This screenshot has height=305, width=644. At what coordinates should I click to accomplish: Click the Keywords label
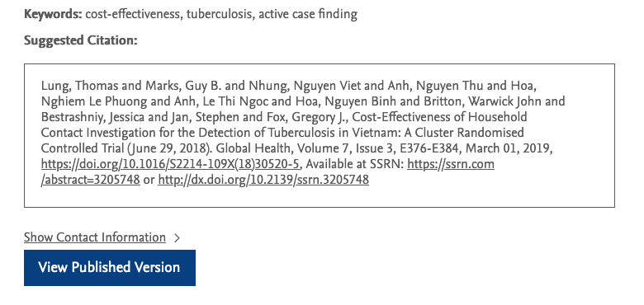[x=53, y=14]
